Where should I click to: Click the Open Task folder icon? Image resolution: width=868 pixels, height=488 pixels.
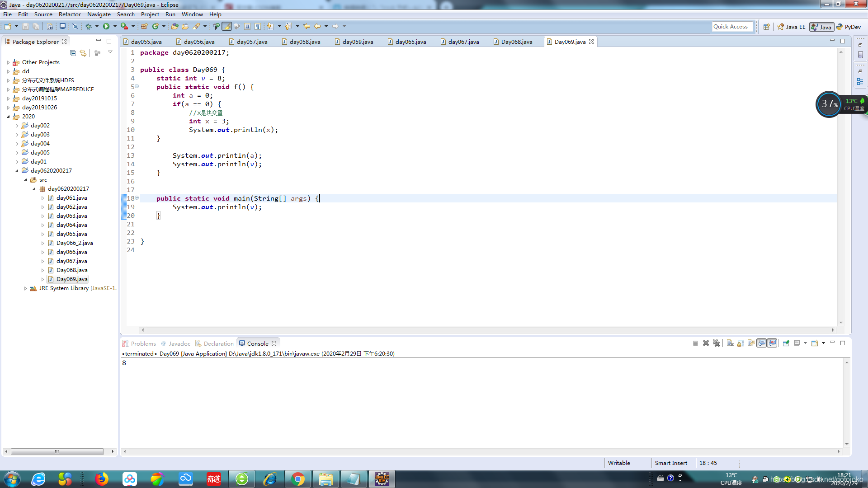[185, 27]
